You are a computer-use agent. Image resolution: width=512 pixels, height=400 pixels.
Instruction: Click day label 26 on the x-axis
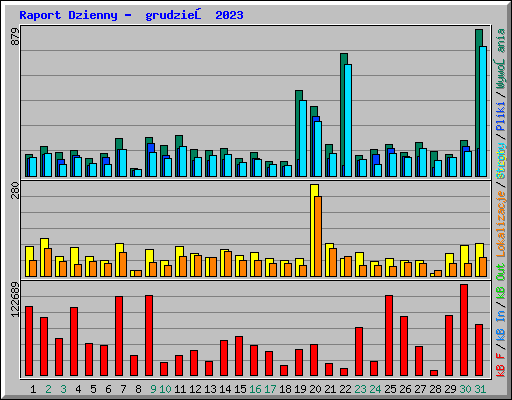pyautogui.click(x=405, y=389)
